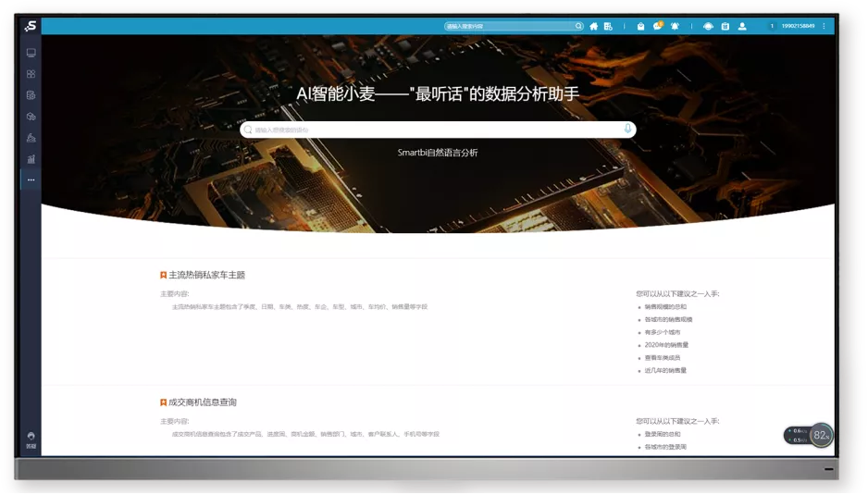The height and width of the screenshot is (495, 868).
Task: Open the monitor/display icon in the sidebar
Action: 31,53
